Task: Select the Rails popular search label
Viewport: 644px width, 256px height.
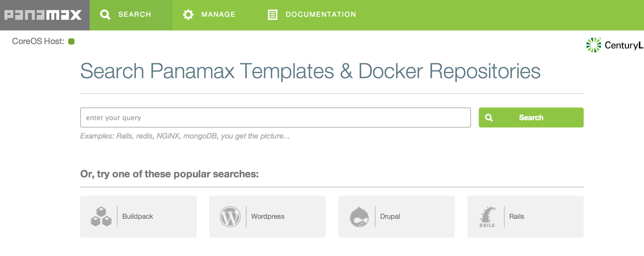Action: [x=517, y=216]
